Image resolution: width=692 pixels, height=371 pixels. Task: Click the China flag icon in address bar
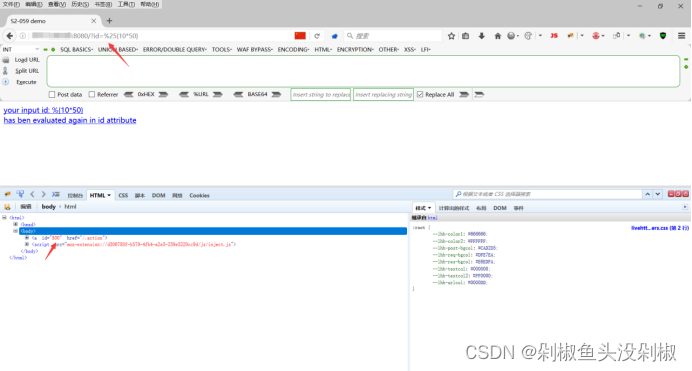(300, 36)
